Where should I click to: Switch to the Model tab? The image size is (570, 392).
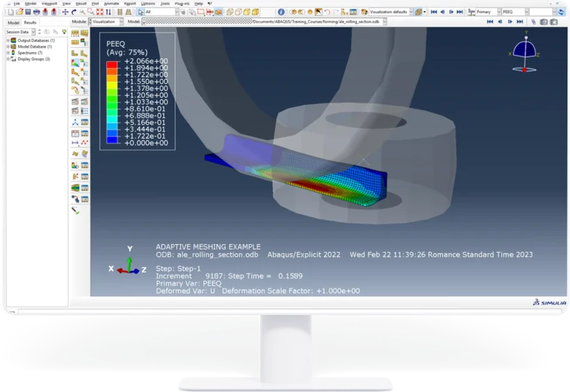(13, 22)
